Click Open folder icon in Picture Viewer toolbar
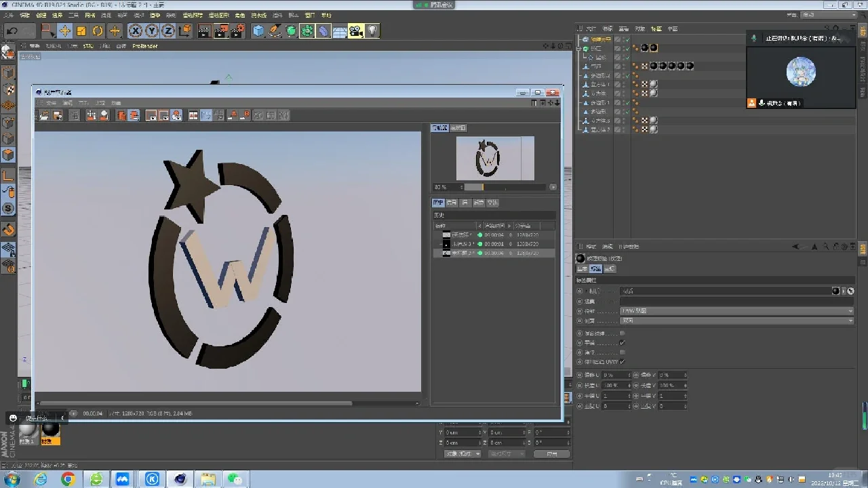 44,116
